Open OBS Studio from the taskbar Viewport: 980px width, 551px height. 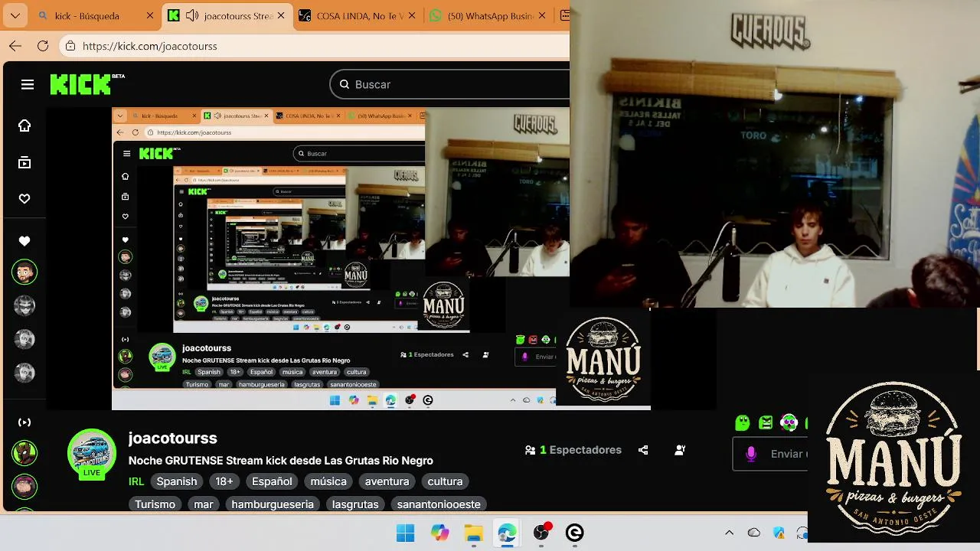(541, 533)
